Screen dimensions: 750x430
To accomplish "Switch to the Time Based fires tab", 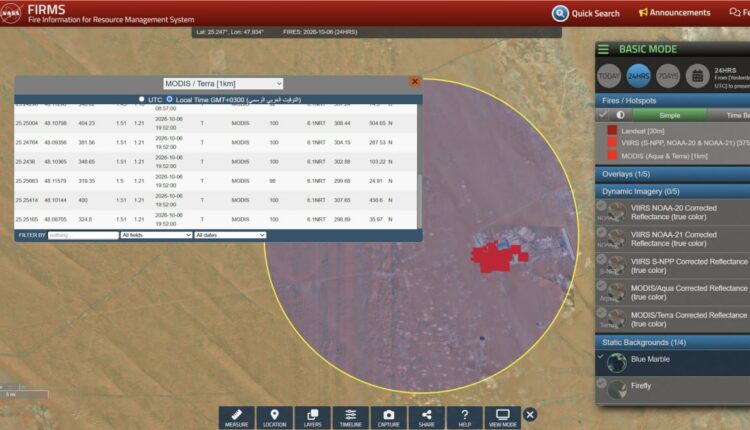I will [x=729, y=115].
